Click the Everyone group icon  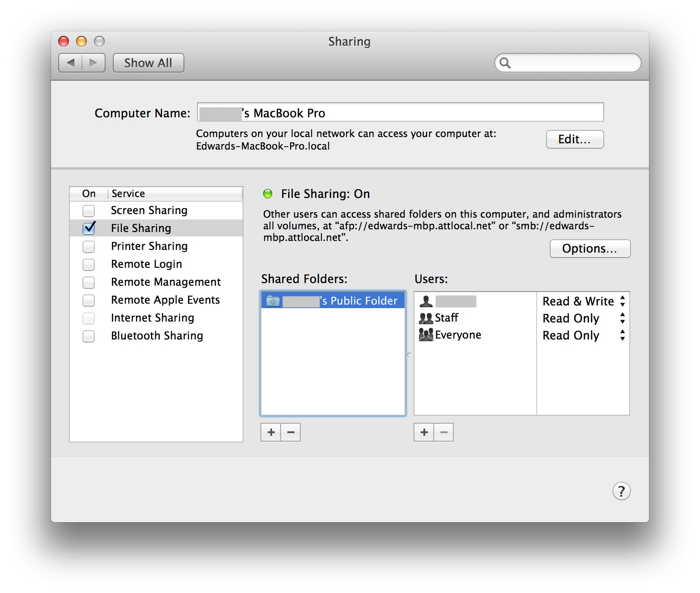[x=426, y=335]
